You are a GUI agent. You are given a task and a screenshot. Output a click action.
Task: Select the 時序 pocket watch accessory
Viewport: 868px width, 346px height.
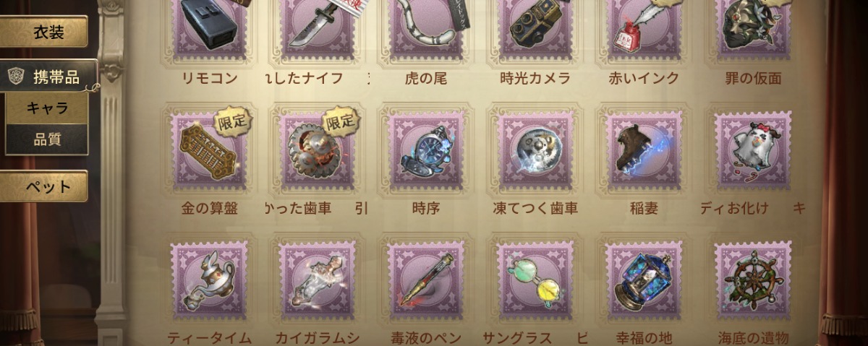(x=426, y=150)
